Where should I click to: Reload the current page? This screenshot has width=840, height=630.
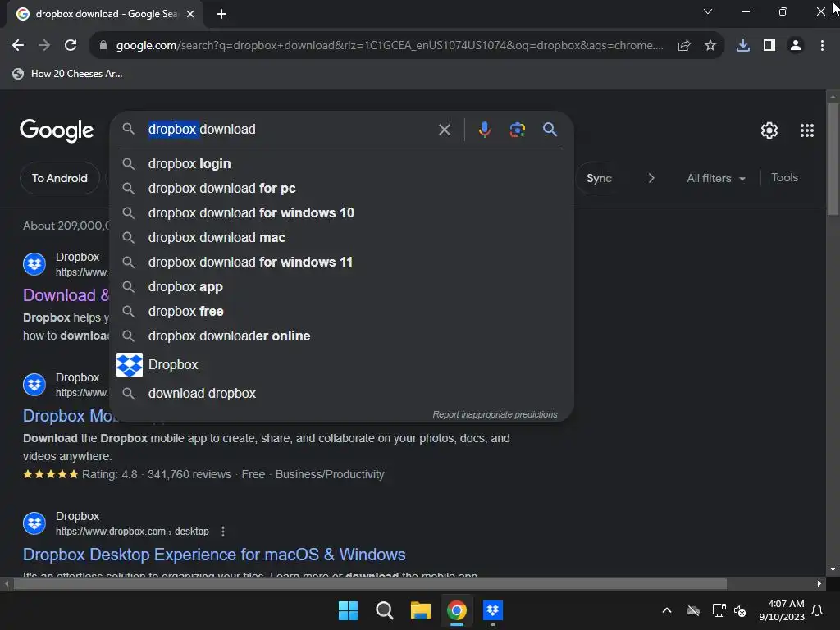point(71,46)
